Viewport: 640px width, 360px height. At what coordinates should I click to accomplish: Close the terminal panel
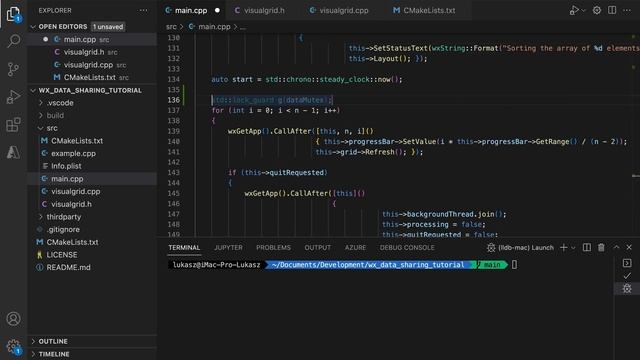629,247
